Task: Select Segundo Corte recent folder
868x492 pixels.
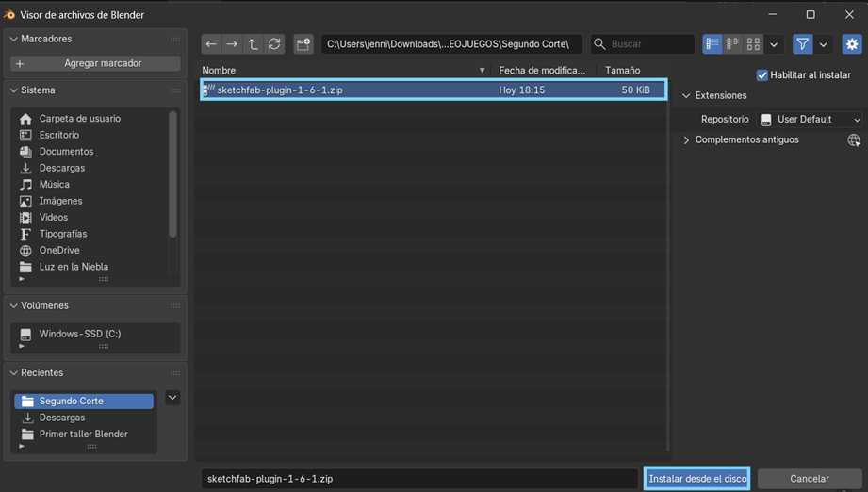Action: click(x=84, y=402)
